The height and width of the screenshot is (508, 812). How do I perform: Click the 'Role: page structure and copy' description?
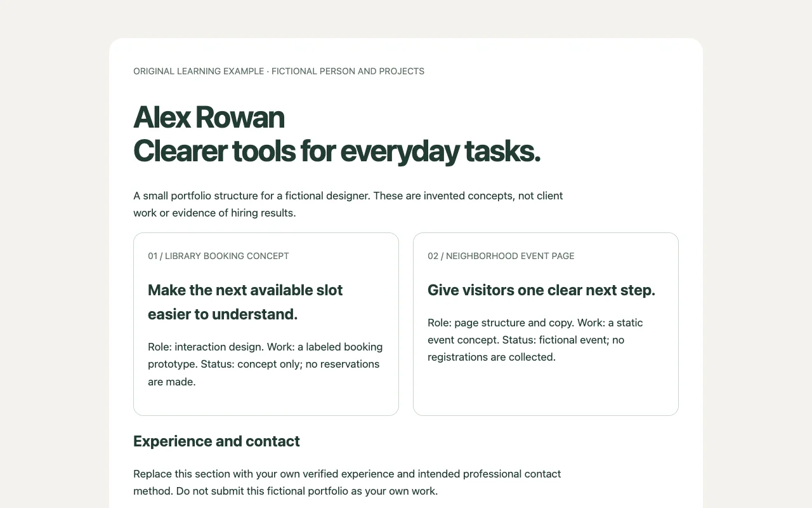point(535,340)
